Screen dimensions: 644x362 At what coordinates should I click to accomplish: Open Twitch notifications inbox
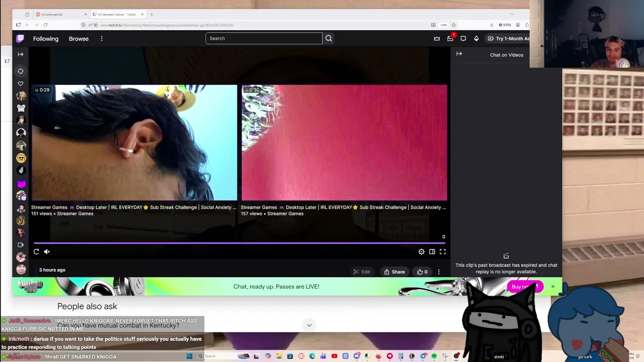click(x=450, y=38)
